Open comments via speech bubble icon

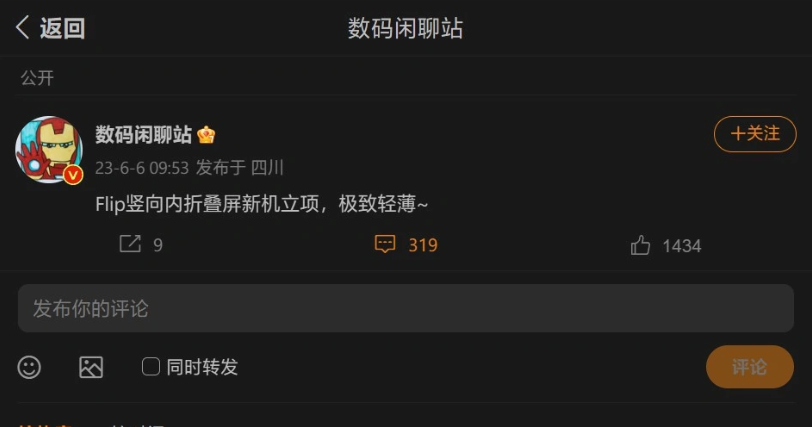coord(385,244)
